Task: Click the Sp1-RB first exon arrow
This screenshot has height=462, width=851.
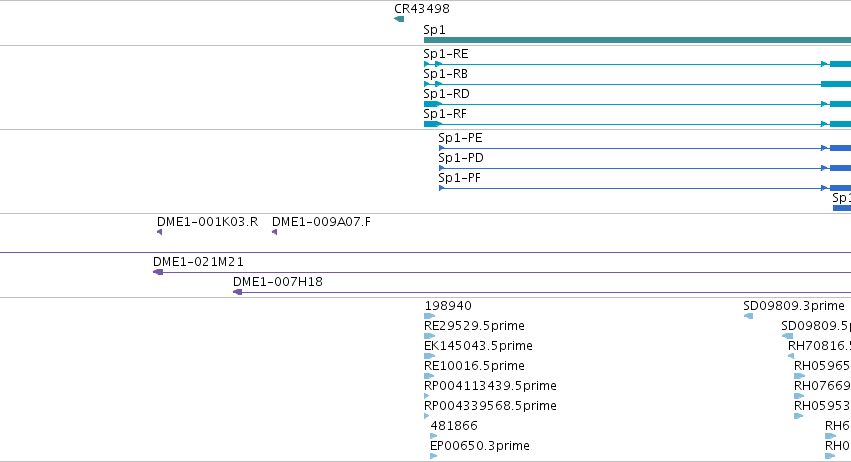Action: 427,84
